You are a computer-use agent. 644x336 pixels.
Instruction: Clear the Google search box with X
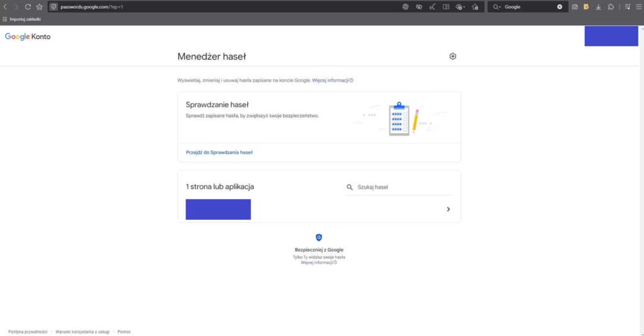point(559,7)
